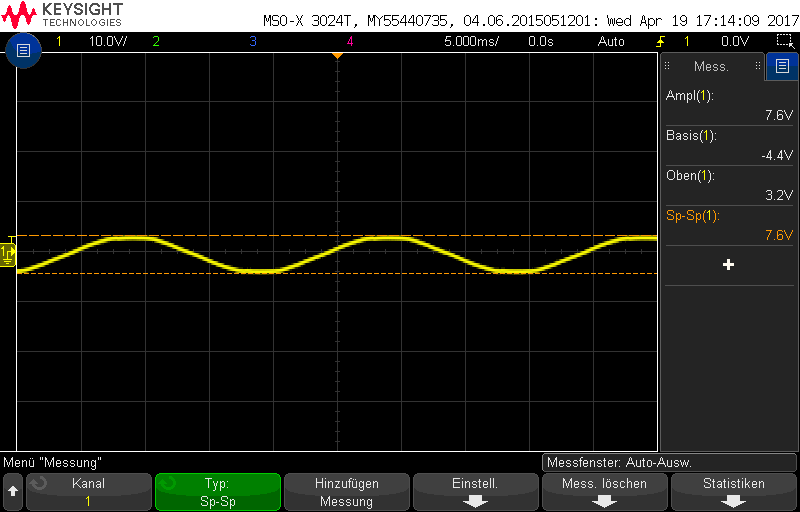Click the Messfenster: Auto-Ausw. field
Image resolution: width=800 pixels, height=512 pixels.
669,463
